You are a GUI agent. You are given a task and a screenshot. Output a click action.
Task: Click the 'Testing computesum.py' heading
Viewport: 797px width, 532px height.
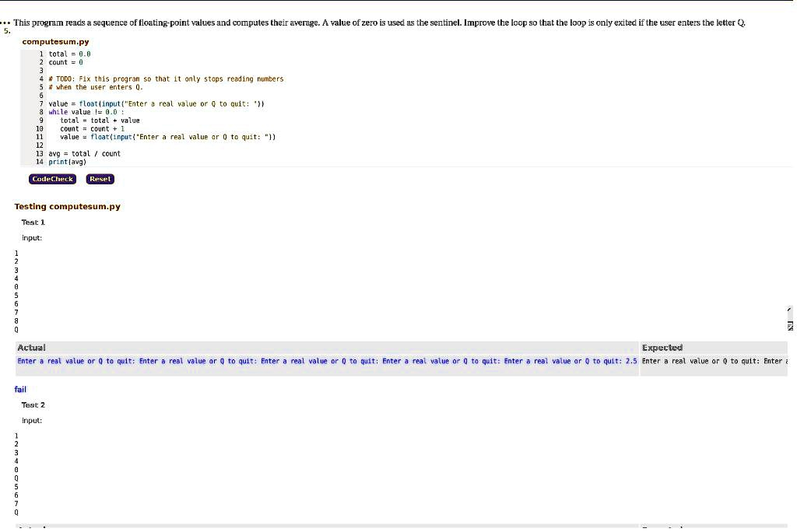point(67,206)
